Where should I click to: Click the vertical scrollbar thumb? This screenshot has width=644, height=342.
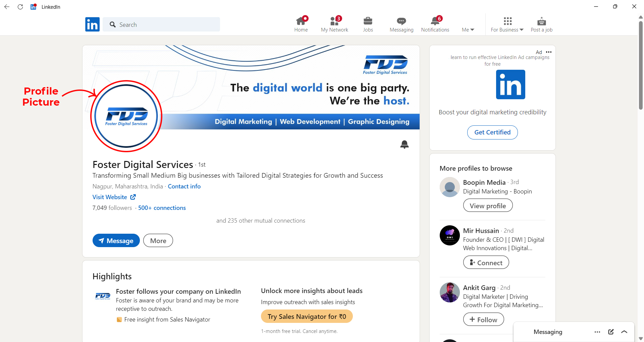641,65
